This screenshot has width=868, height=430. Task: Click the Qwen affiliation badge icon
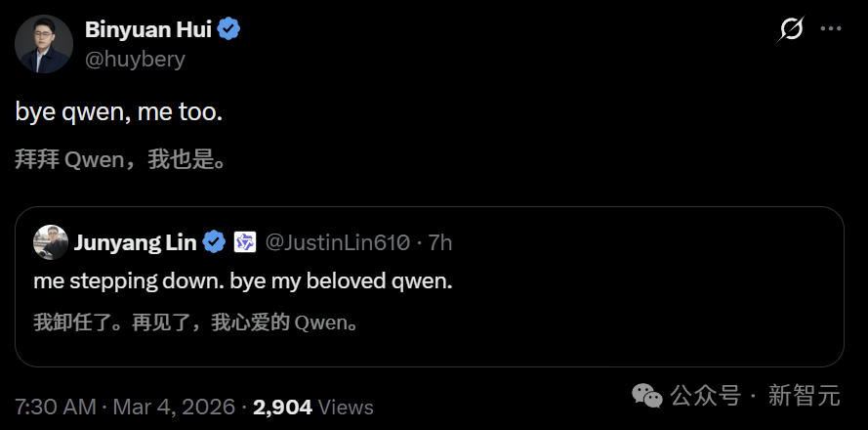(244, 242)
